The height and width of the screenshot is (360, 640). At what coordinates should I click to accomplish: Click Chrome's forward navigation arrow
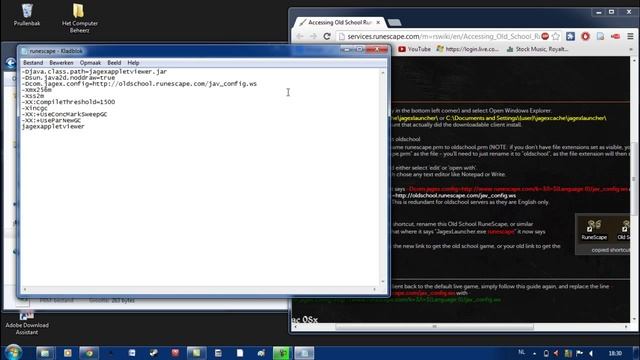tap(313, 36)
